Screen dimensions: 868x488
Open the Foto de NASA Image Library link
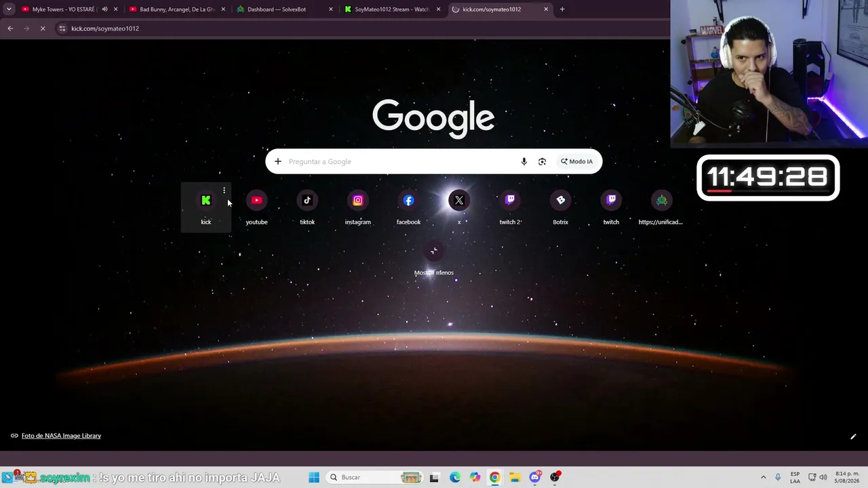pyautogui.click(x=61, y=436)
